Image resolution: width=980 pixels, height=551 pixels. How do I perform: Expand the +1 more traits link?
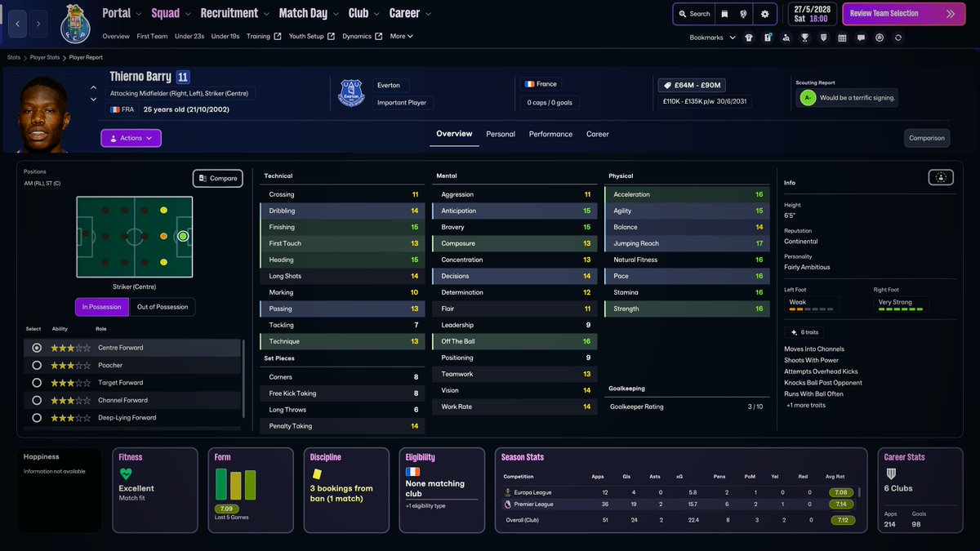(x=806, y=405)
